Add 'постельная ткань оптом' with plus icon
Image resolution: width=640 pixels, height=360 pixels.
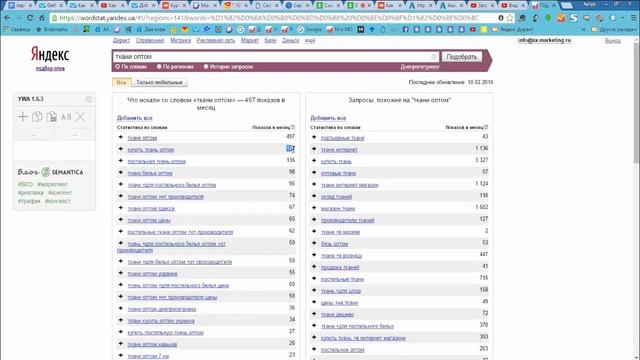pos(120,161)
